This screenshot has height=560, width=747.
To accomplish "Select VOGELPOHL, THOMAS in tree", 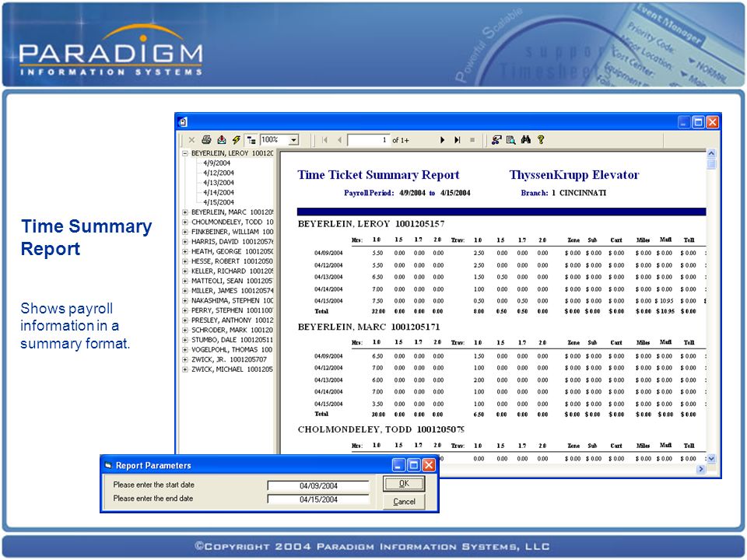I will [x=232, y=349].
